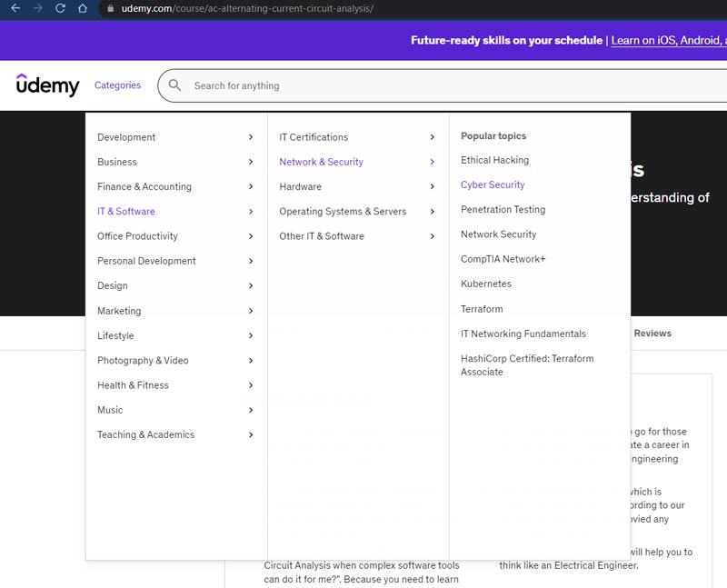Select Finance & Accounting category
727x588 pixels.
coord(144,186)
